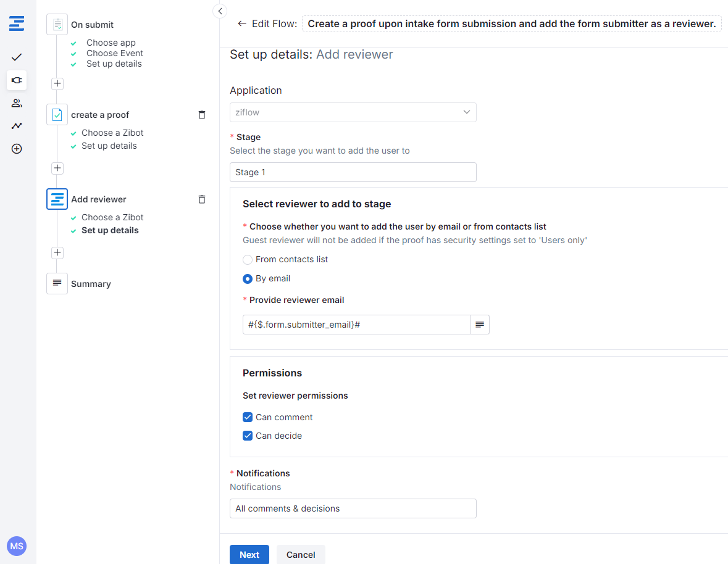This screenshot has height=564, width=728.
Task: Open the Notifications All comments & decisions dropdown
Action: (x=353, y=508)
